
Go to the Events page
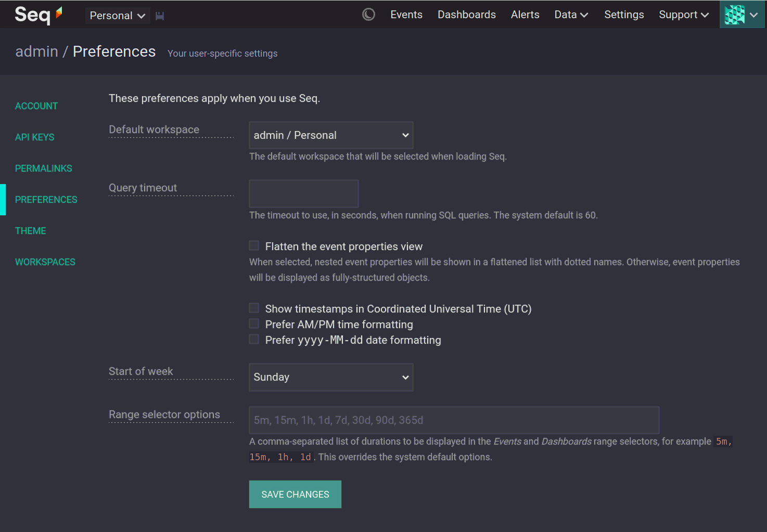[406, 15]
